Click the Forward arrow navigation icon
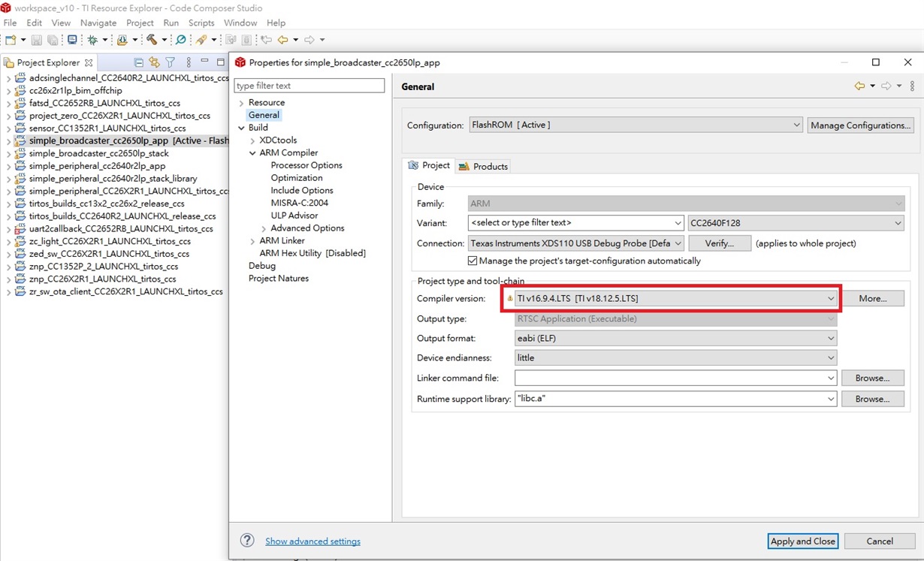 [x=309, y=40]
